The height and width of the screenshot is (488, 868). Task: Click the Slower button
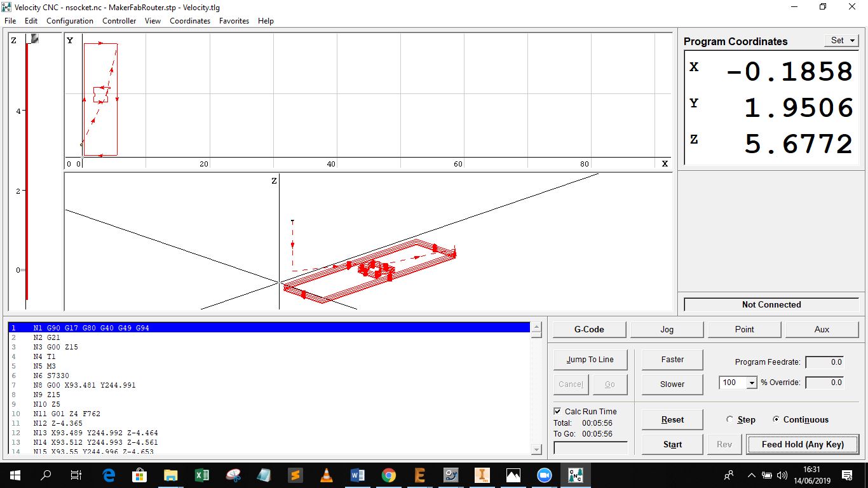point(672,384)
